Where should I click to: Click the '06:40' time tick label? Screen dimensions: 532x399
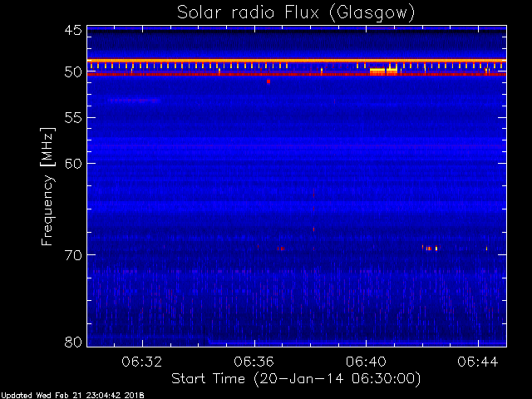coord(366,362)
